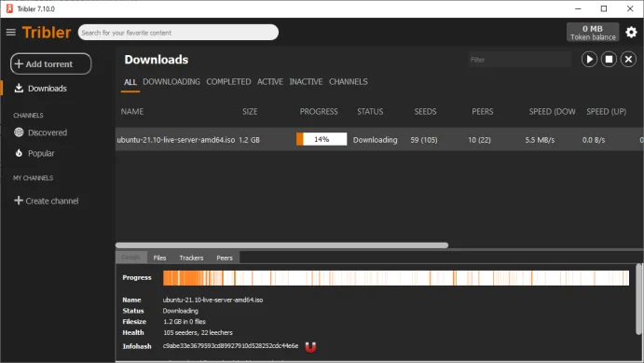Switch to the ALL downloads tab
Viewport: 644px width, 363px height.
130,82
